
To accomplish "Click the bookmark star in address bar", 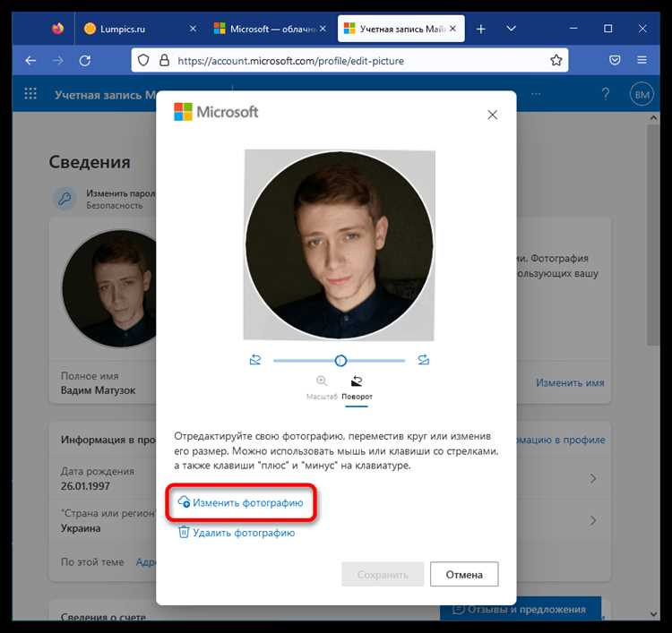I will pyautogui.click(x=556, y=60).
